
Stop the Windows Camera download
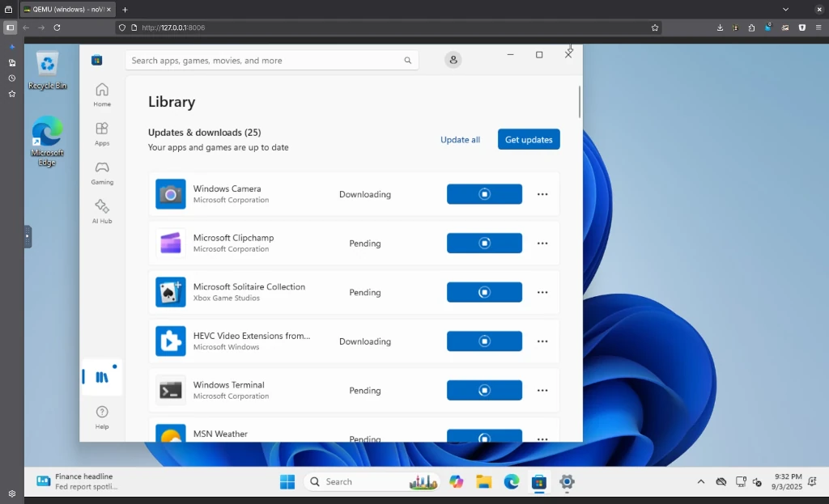pos(484,194)
